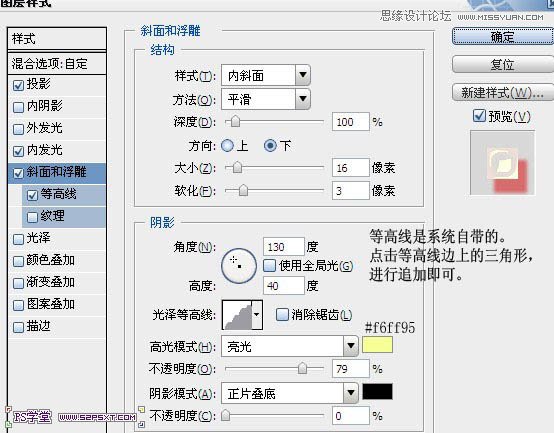
Task: Click the 深度 depth value field
Action: [x=350, y=122]
